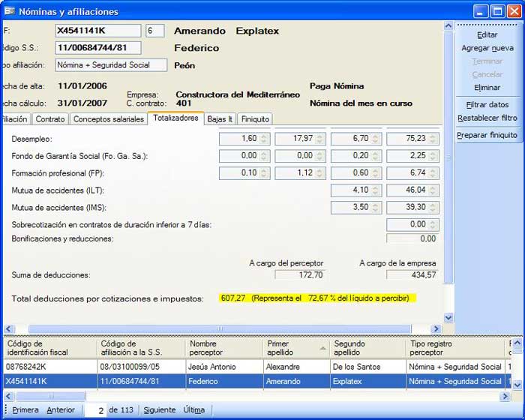Adjust the Formación profesional 0,10 spinner
This screenshot has width=525, height=420.
click(264, 173)
